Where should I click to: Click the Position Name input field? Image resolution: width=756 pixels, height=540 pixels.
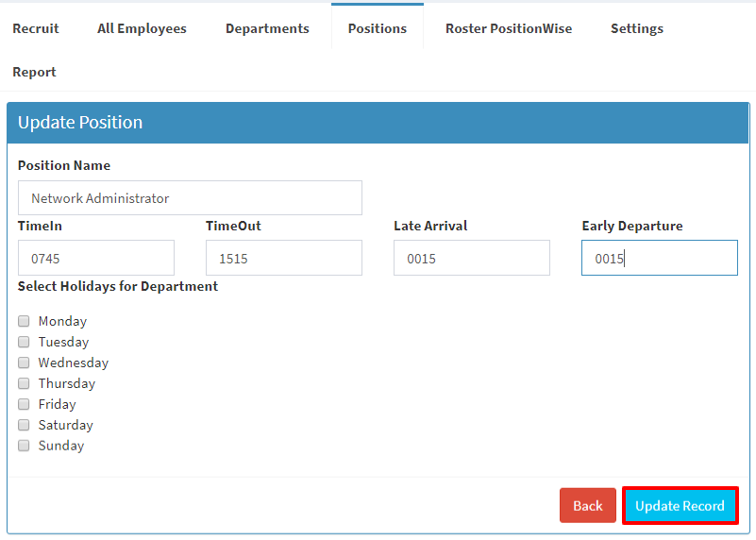pos(190,197)
